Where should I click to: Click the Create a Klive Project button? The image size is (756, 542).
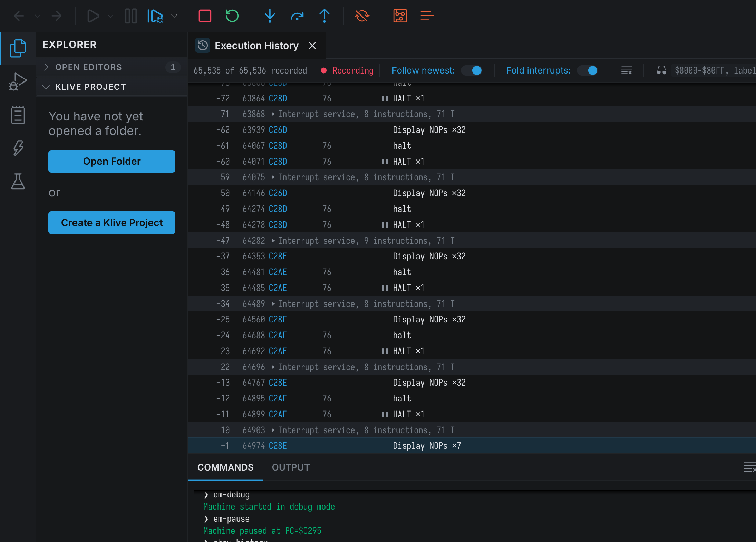112,223
